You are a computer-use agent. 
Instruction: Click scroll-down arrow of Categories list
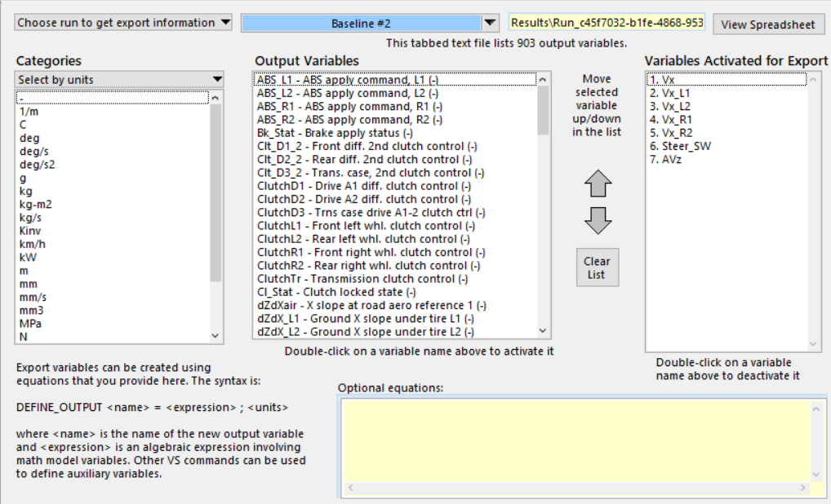click(216, 336)
